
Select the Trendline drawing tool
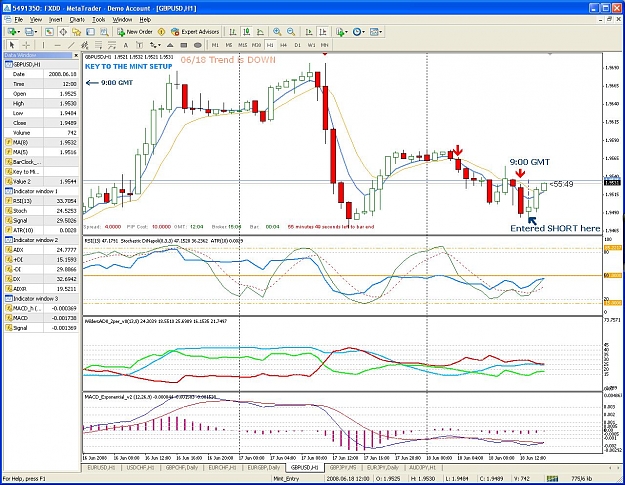pos(71,45)
